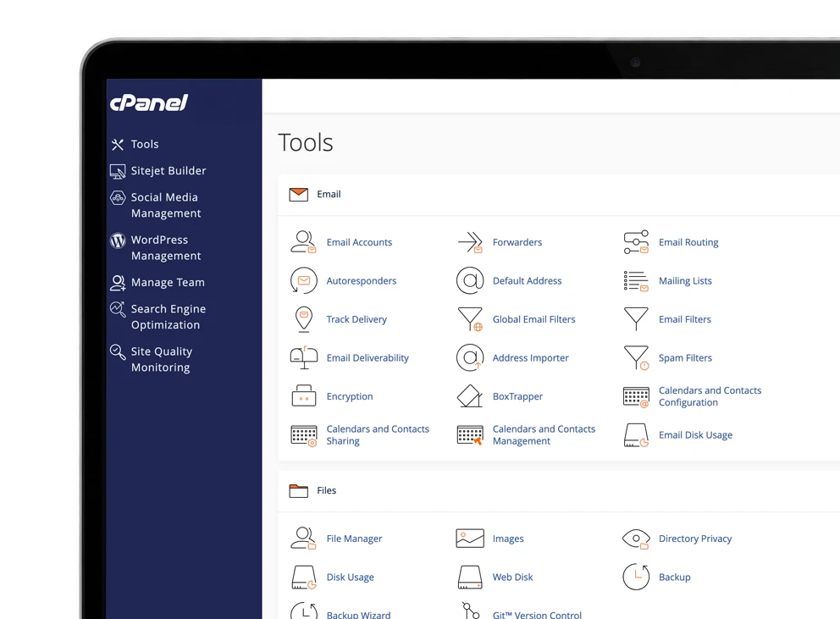
Task: Open Calendars and Contacts Configuration link
Action: (710, 396)
